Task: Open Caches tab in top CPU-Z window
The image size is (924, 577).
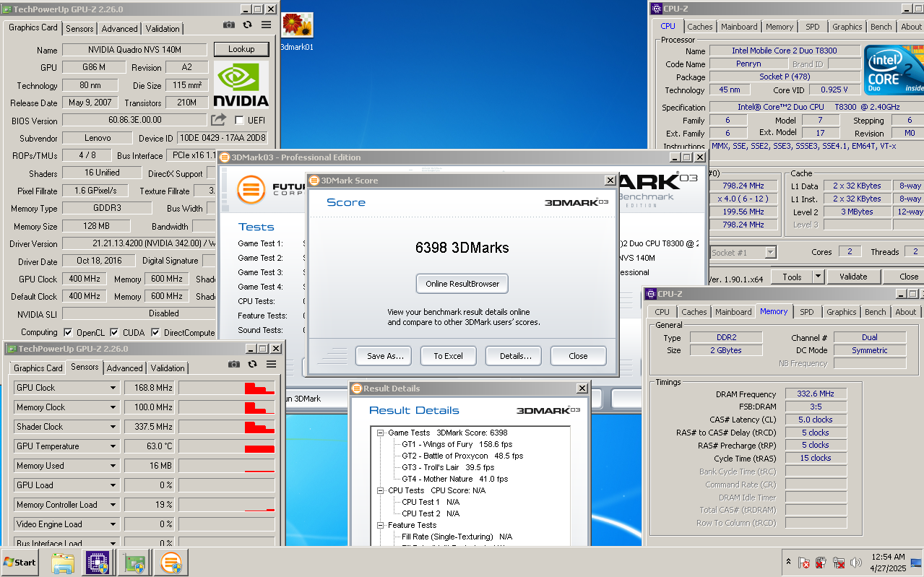Action: (x=699, y=27)
